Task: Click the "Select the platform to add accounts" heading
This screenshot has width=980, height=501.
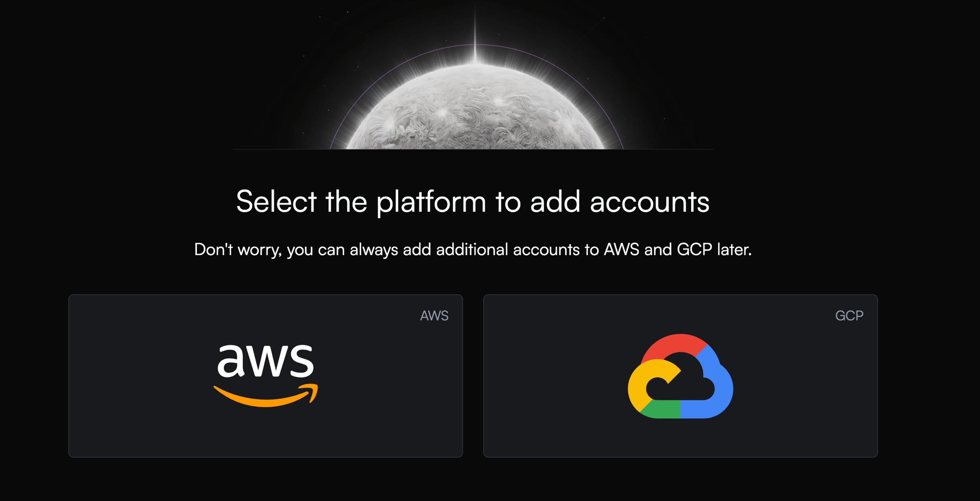Action: [x=473, y=201]
